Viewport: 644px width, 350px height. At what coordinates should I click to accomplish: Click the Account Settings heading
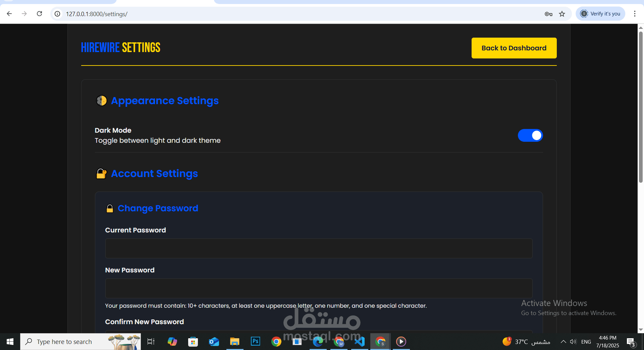coord(154,174)
